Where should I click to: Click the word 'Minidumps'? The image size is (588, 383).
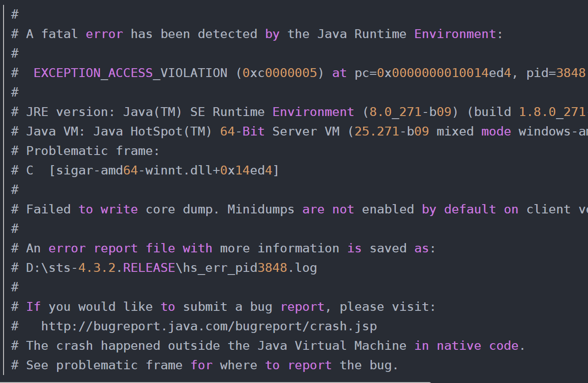click(261, 209)
